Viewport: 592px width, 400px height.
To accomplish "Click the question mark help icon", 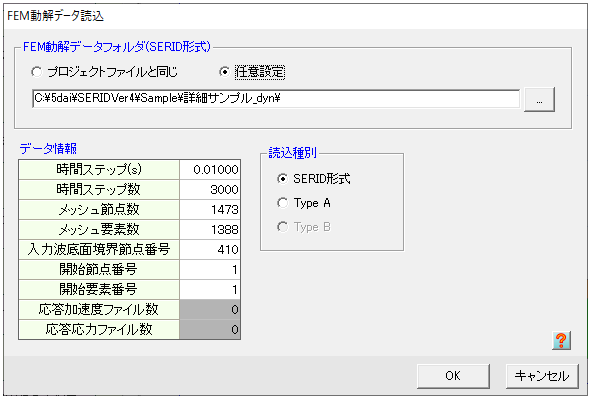I will click(x=561, y=340).
